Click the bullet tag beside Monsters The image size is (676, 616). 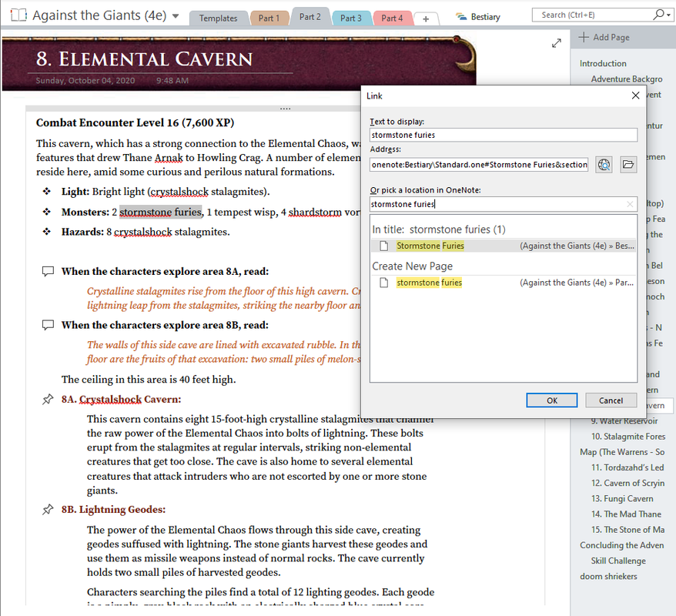(x=46, y=212)
